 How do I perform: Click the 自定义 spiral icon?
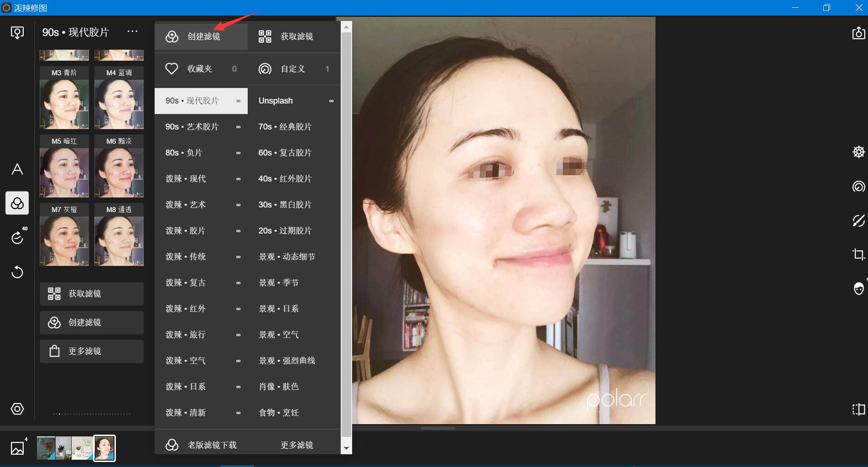click(x=265, y=69)
